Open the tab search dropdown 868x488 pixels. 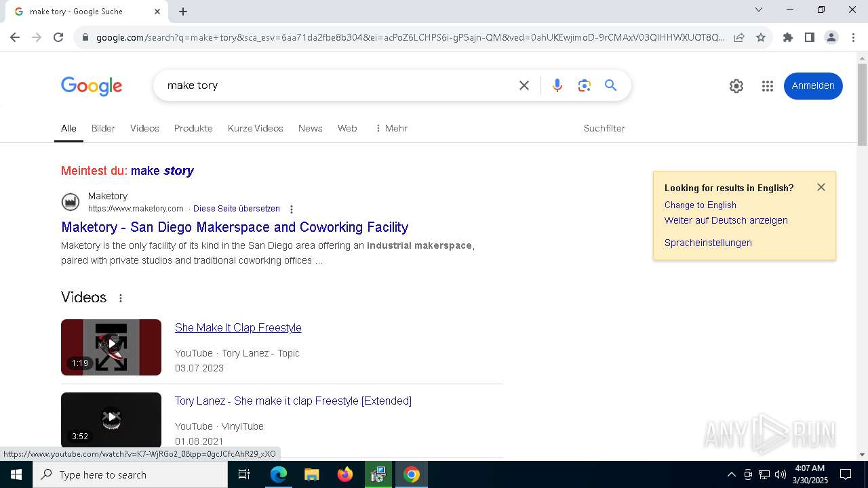759,10
